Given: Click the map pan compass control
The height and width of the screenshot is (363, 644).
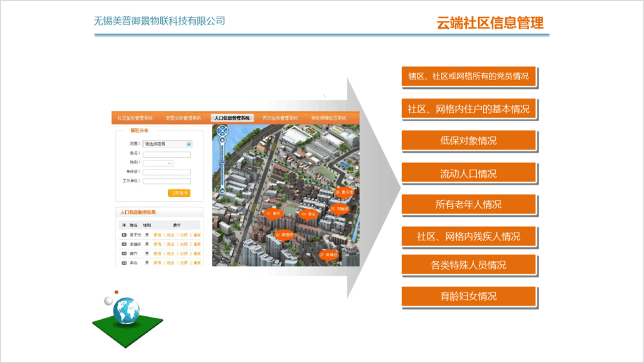Looking at the screenshot, I should point(222,131).
